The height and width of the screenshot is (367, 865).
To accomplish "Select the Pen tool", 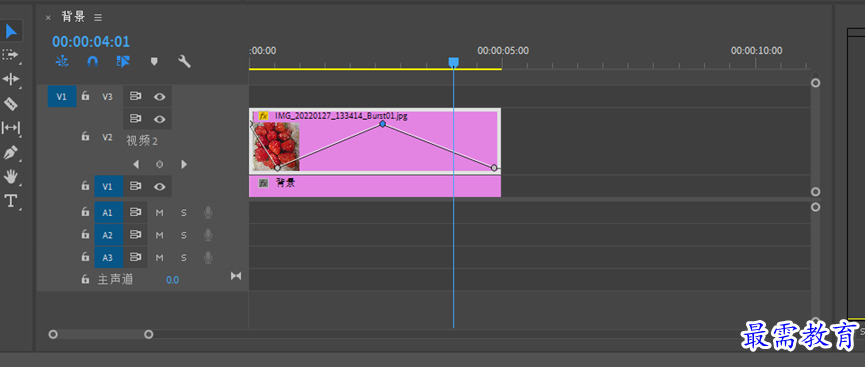I will (x=10, y=152).
